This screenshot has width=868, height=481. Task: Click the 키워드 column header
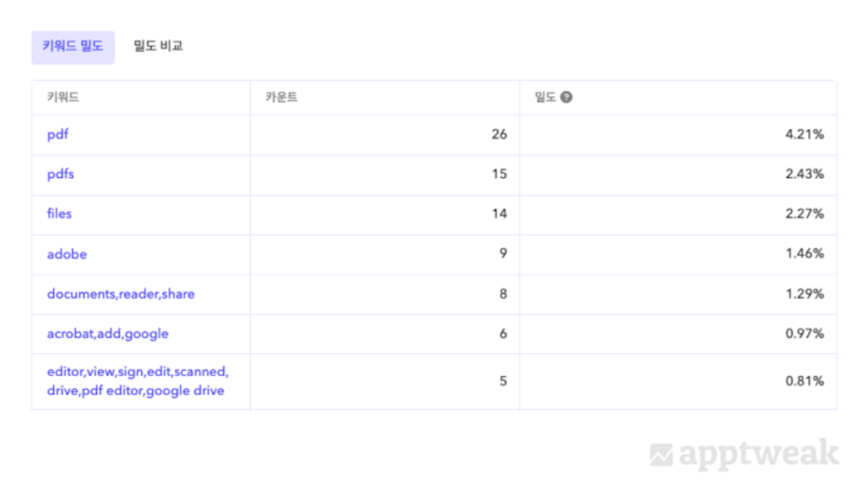(x=63, y=97)
